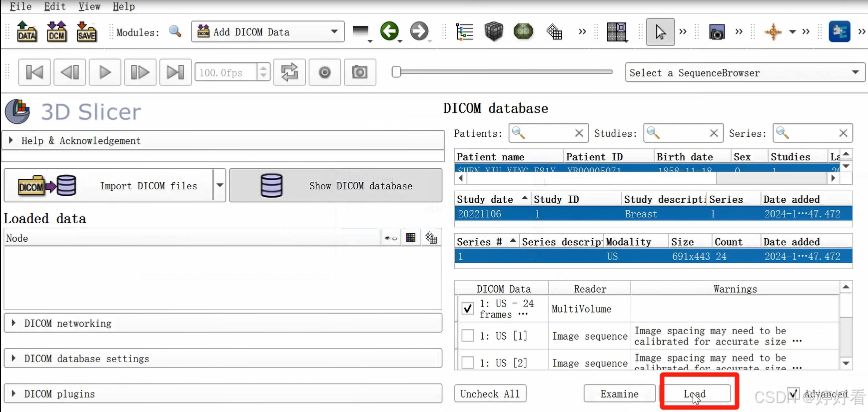Open the DCM load DICOM icon
Image resolution: width=868 pixels, height=412 pixels.
(x=56, y=32)
